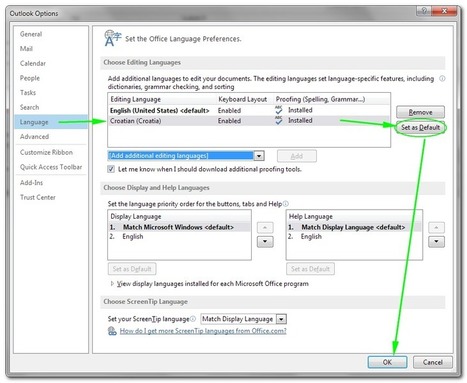Click the Office language preferences header icon
This screenshot has width=467, height=383.
pyautogui.click(x=113, y=38)
